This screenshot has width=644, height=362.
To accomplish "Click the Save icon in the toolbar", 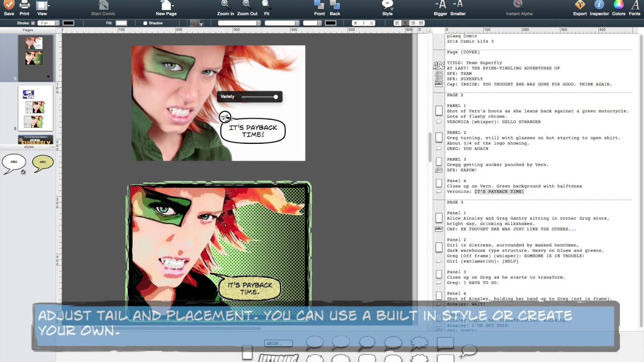I will [9, 5].
